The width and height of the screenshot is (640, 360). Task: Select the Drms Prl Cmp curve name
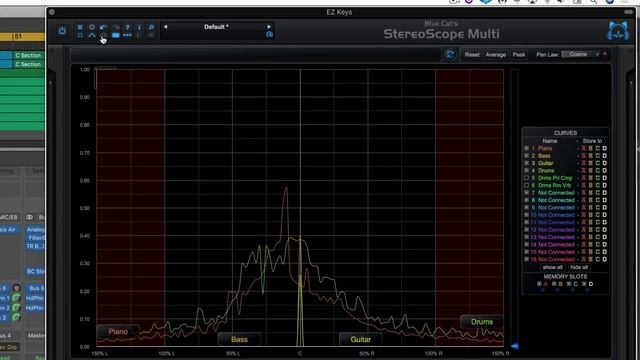555,178
